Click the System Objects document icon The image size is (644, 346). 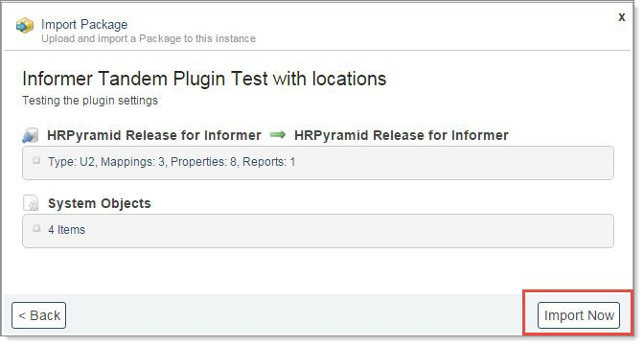click(x=31, y=203)
